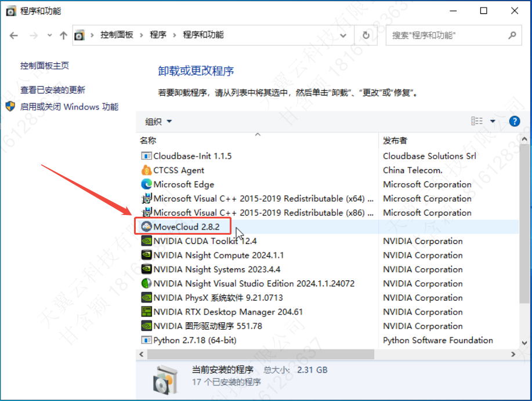Expand the address bar history dropdown
532x401 pixels.
pos(343,35)
